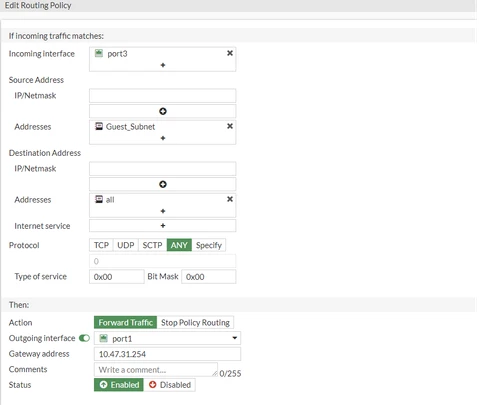The height and width of the screenshot is (405, 503).
Task: Click the port1 outgoing interface icon
Action: 104,338
